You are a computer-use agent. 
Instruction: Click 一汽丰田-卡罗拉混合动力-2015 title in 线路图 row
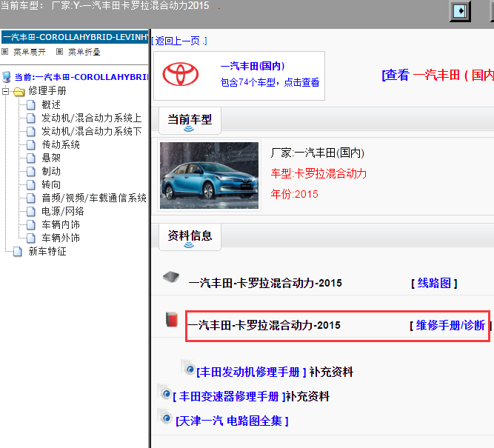click(265, 283)
